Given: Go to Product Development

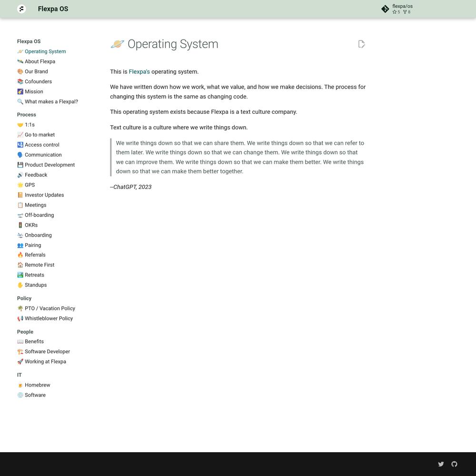Looking at the screenshot, I should point(46,165).
